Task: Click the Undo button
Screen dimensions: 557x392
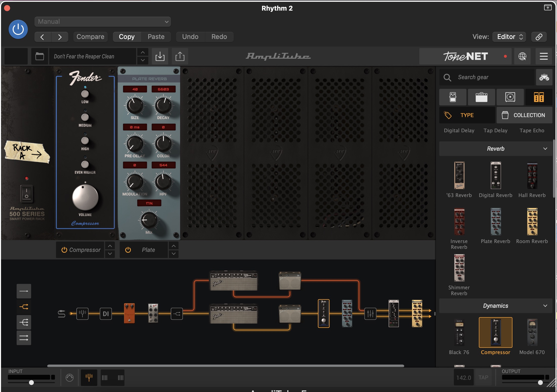Action: pyautogui.click(x=190, y=37)
